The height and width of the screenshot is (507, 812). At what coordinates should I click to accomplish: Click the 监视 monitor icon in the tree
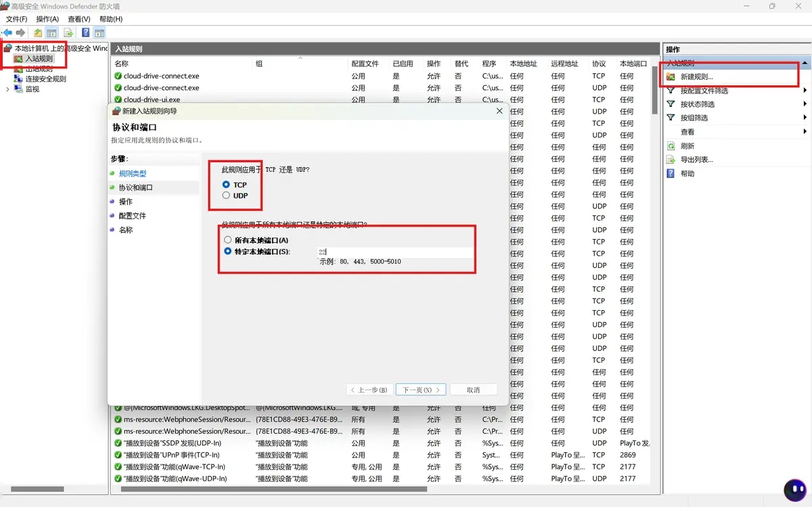pos(18,89)
